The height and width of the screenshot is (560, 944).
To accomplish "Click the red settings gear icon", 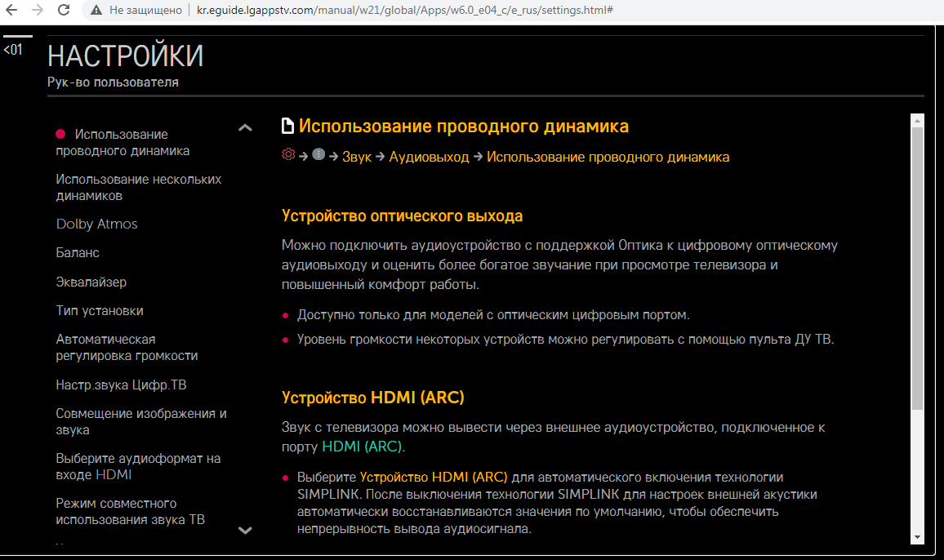I will point(288,155).
